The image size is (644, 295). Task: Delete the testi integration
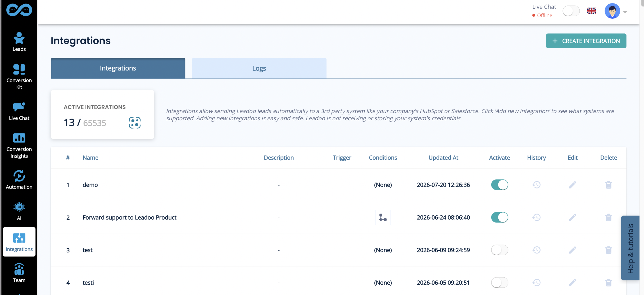point(609,282)
